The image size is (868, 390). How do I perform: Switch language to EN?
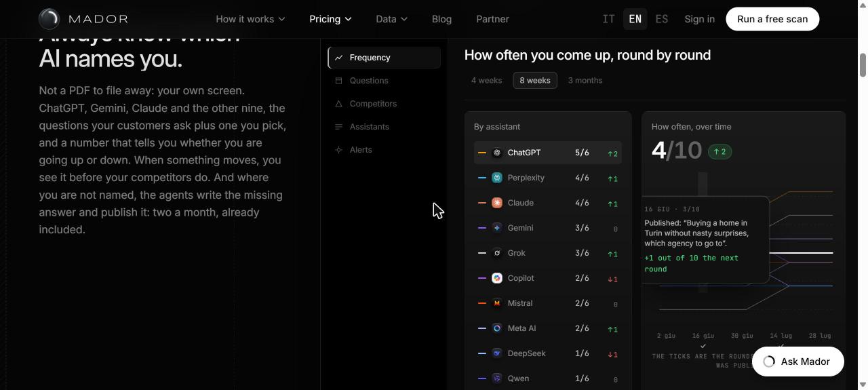(x=635, y=19)
